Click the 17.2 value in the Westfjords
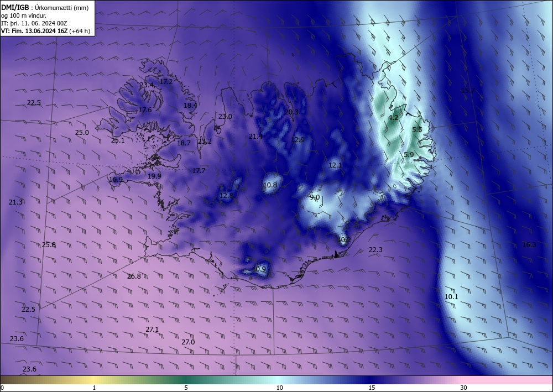 point(166,81)
